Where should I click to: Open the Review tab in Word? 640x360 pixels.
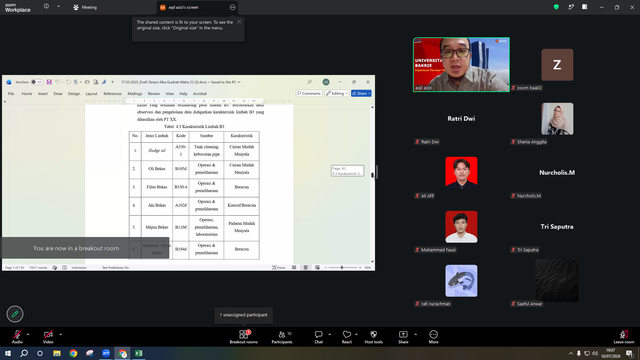[x=154, y=93]
